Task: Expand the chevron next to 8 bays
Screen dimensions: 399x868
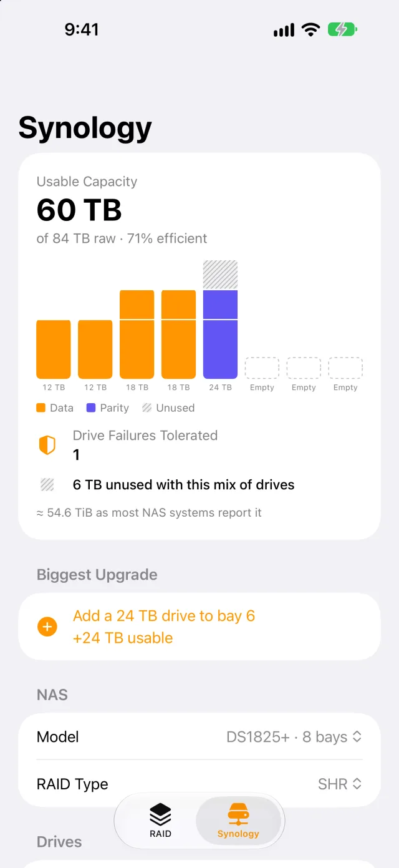Action: (357, 736)
